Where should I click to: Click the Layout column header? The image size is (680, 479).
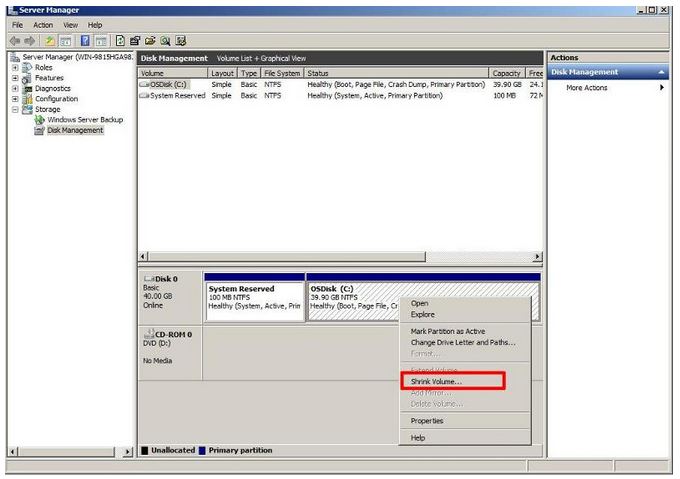tap(222, 73)
